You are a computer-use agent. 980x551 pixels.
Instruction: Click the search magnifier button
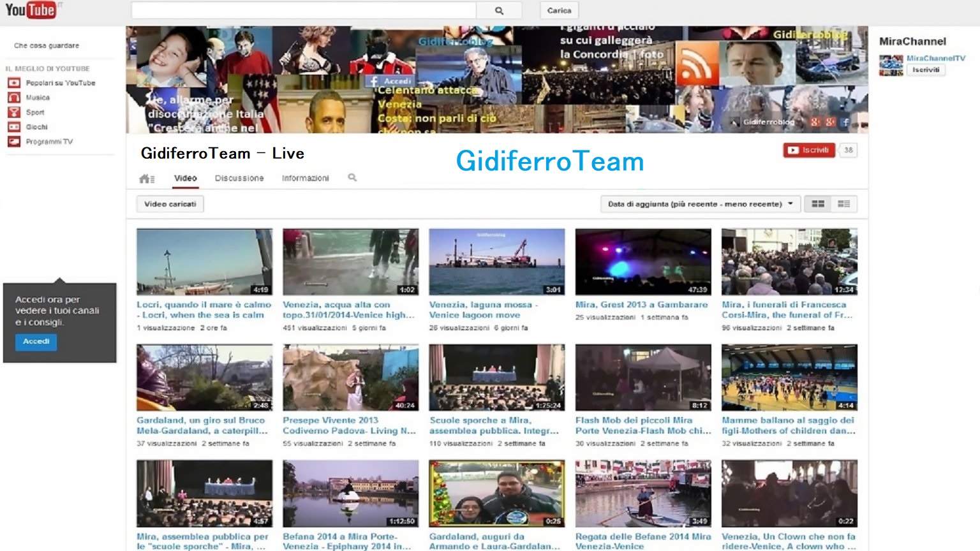(499, 10)
